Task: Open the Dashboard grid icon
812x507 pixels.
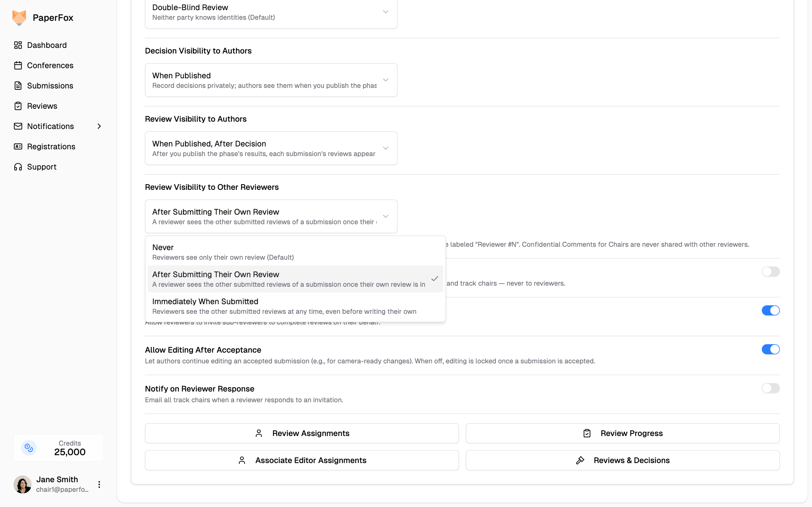Action: coord(18,45)
